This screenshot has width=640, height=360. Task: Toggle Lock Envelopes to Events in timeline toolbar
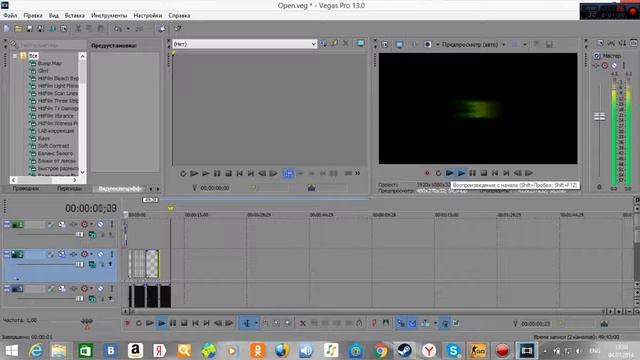click(x=445, y=323)
